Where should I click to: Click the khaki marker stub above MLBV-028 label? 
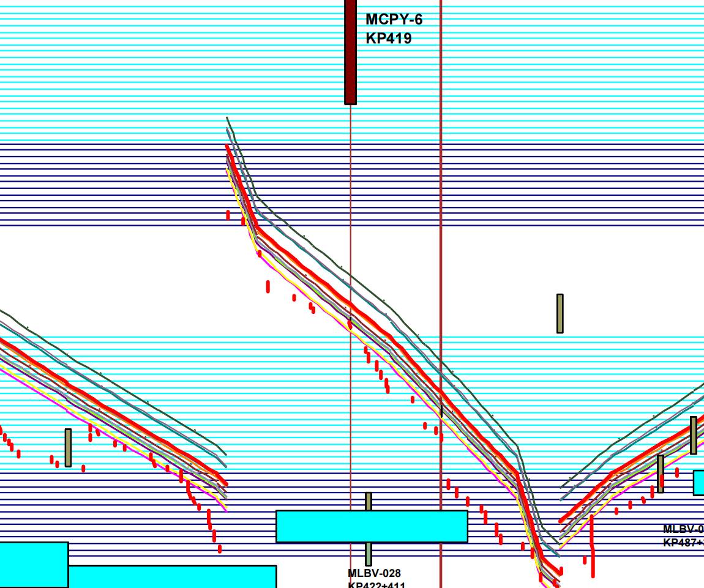click(369, 554)
